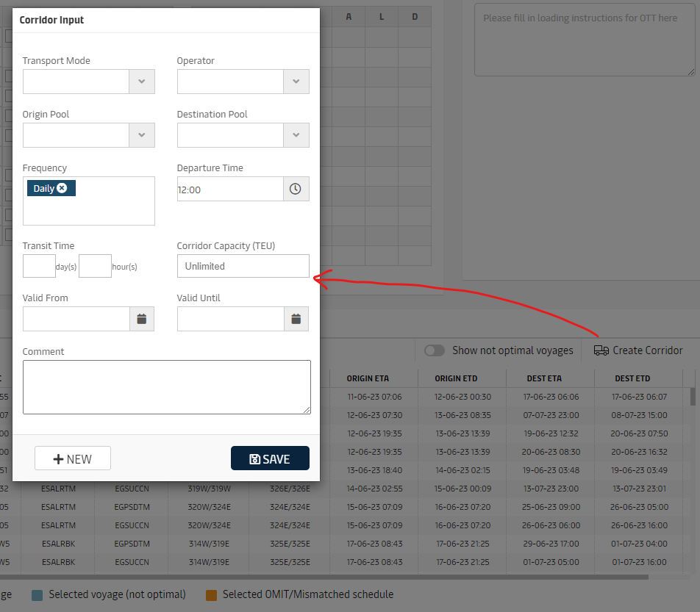Open the Destination Pool dropdown
This screenshot has width=700, height=612.
(296, 135)
